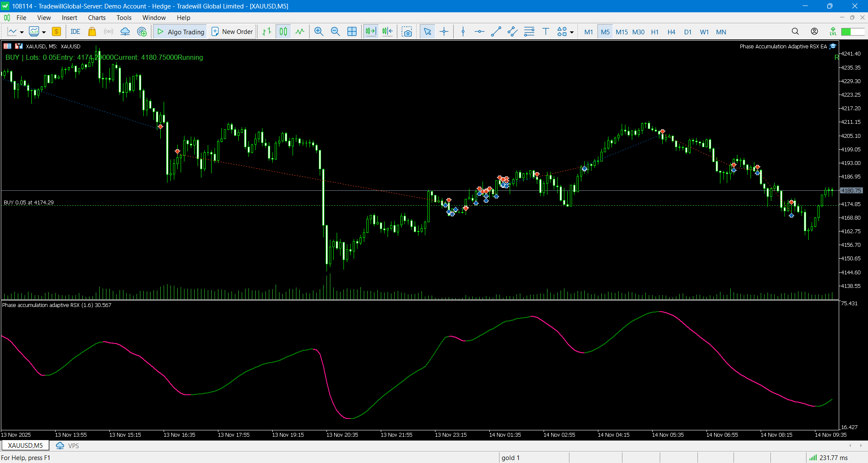Expand the shapes objects dropdown arrow
Screen dimensions: 868x463
572,32
